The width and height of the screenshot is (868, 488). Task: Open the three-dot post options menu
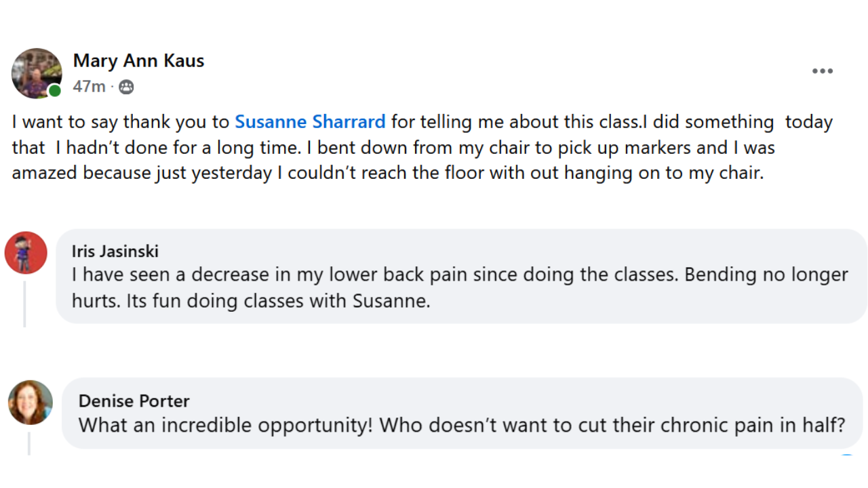[x=822, y=71]
